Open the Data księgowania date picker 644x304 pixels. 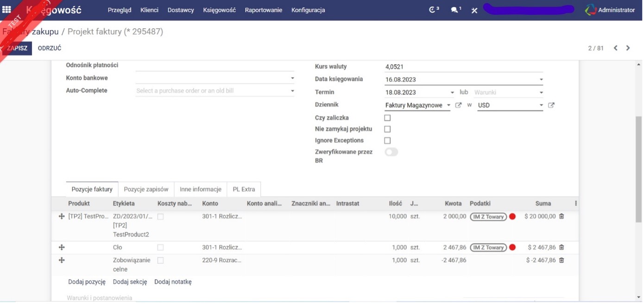[541, 80]
